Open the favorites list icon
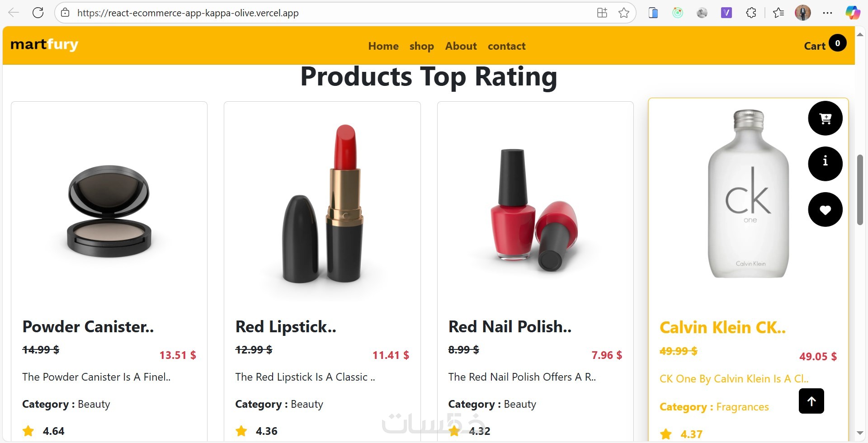Viewport: 868px width, 443px height. coord(778,13)
